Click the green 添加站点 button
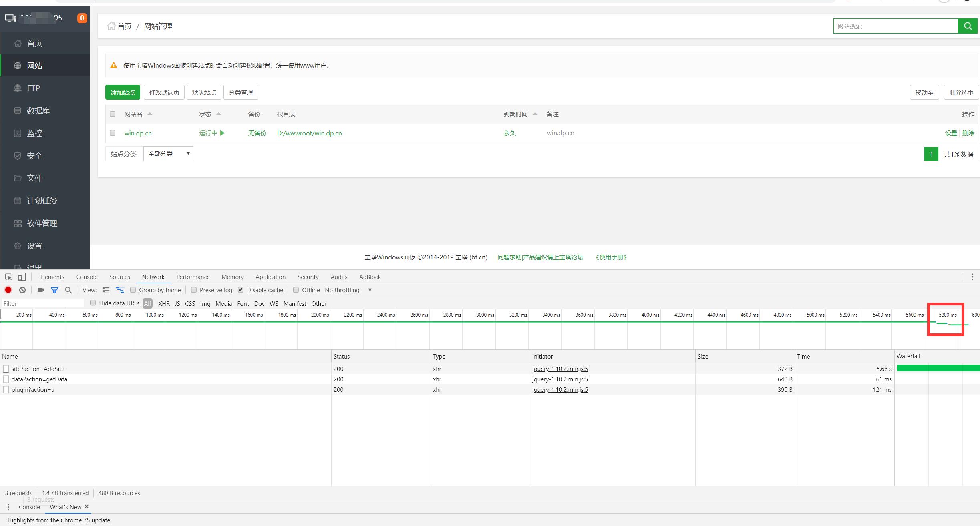 point(123,92)
